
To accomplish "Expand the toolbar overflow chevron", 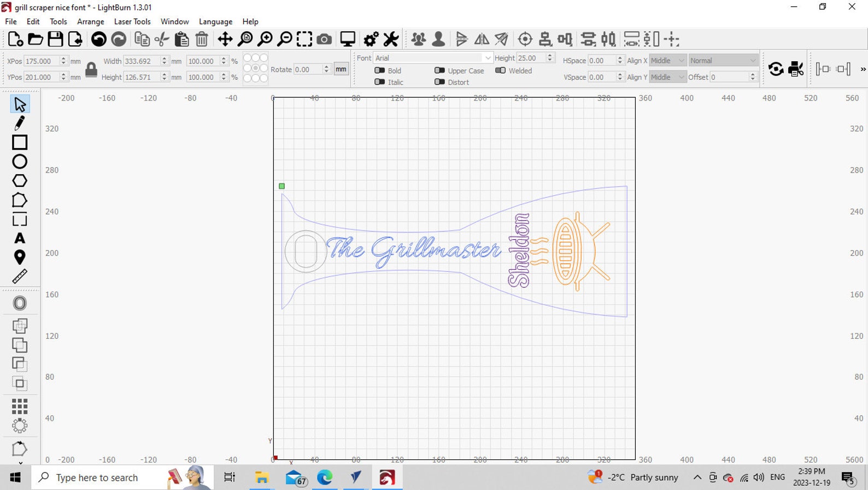I will click(x=863, y=69).
